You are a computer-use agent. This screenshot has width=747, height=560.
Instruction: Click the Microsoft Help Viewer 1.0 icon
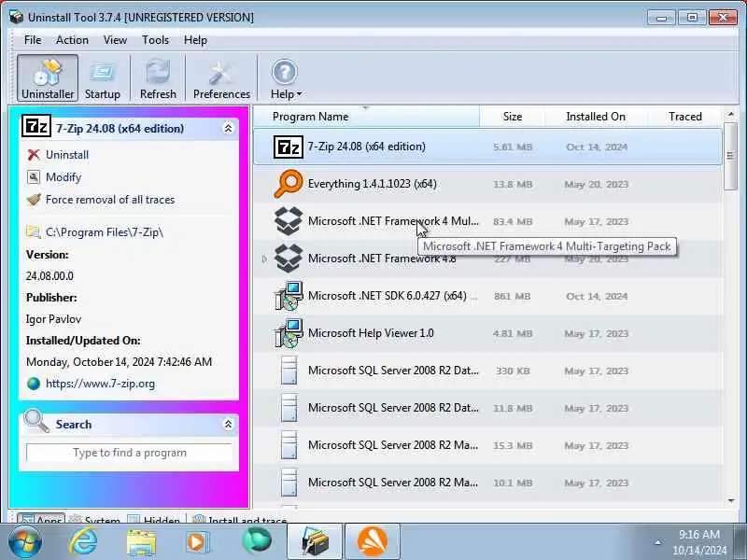tap(289, 333)
